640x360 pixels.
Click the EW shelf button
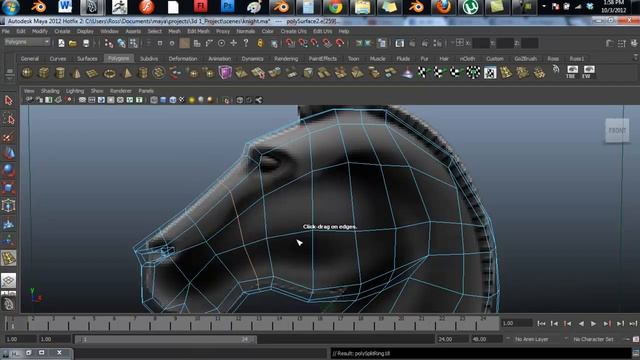click(589, 72)
